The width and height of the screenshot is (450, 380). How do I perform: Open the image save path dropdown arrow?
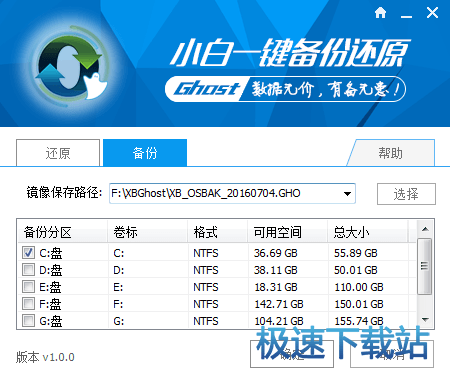[x=347, y=193]
